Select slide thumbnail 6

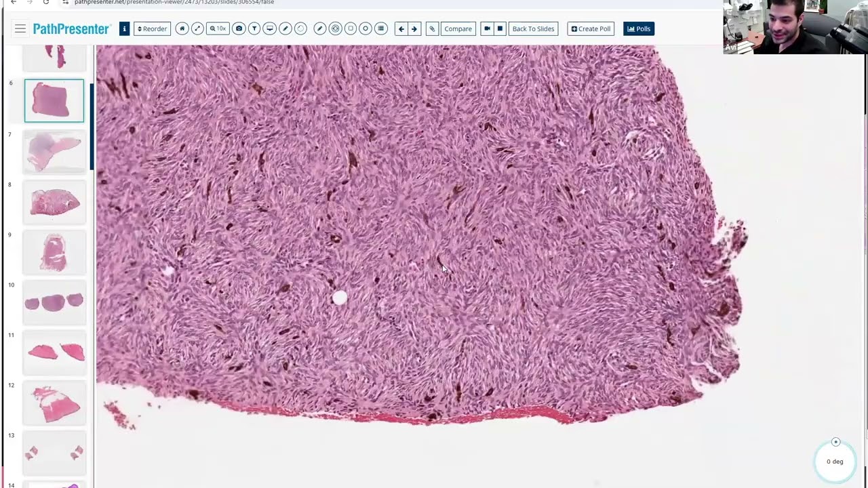(54, 100)
